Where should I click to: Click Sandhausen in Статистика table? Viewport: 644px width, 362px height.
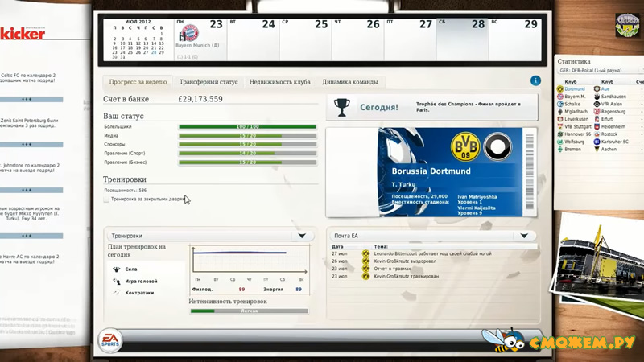[613, 97]
